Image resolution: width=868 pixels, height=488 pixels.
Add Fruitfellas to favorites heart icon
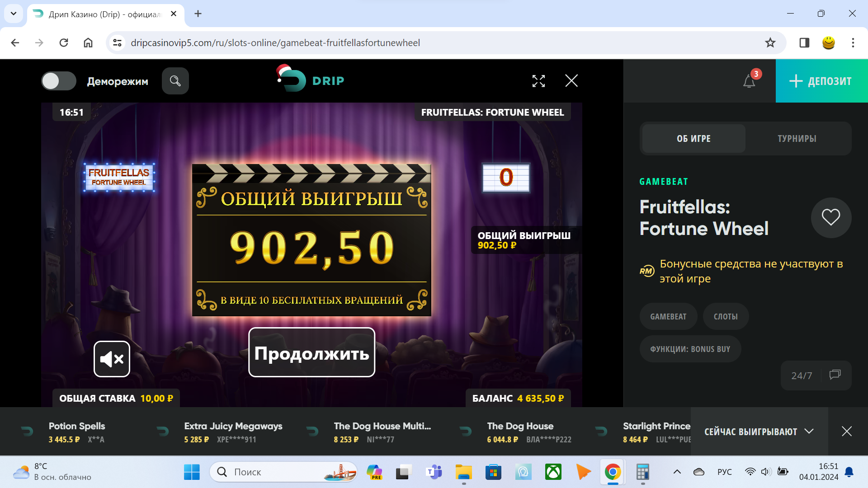pos(831,217)
